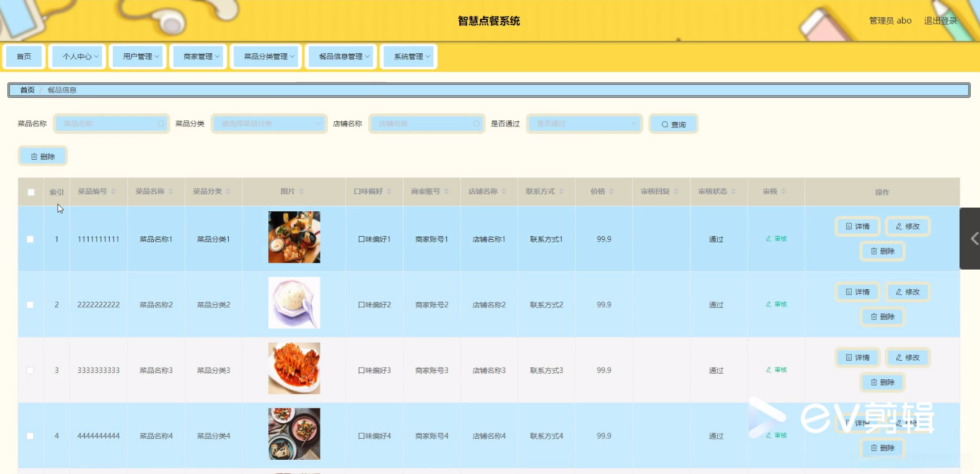Click 修改 for 菜品名称1

point(907,226)
